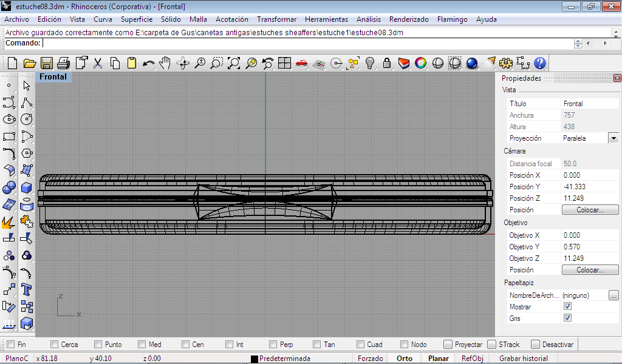Click the blue help question mark icon
Viewport: 622px width, 364px height.
point(539,63)
